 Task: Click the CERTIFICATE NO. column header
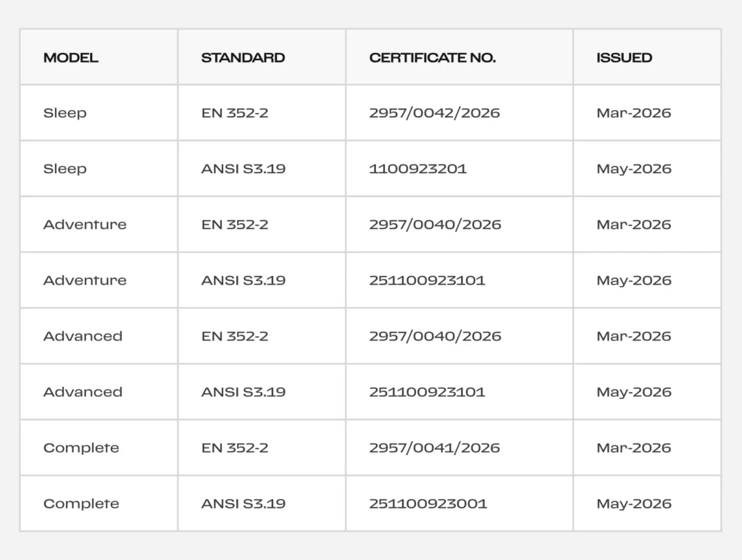pyautogui.click(x=433, y=58)
